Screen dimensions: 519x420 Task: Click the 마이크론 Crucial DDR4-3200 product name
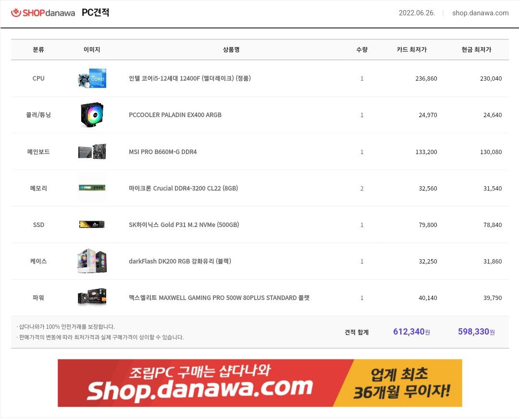(184, 188)
